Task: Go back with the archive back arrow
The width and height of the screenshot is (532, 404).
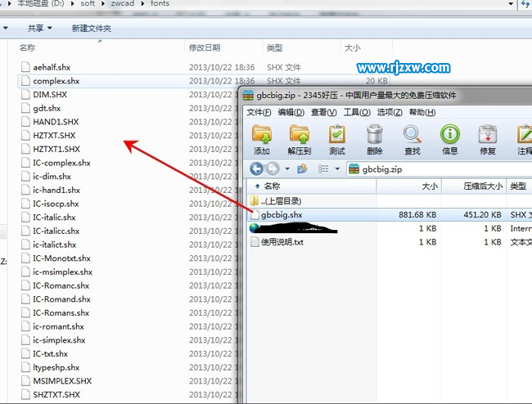Action: [256, 169]
